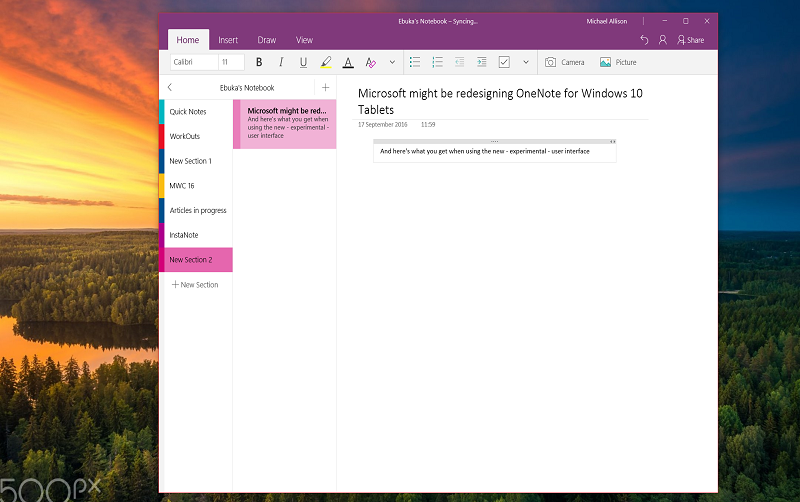Undo the last action
Image resolution: width=800 pixels, height=502 pixels.
coord(644,40)
